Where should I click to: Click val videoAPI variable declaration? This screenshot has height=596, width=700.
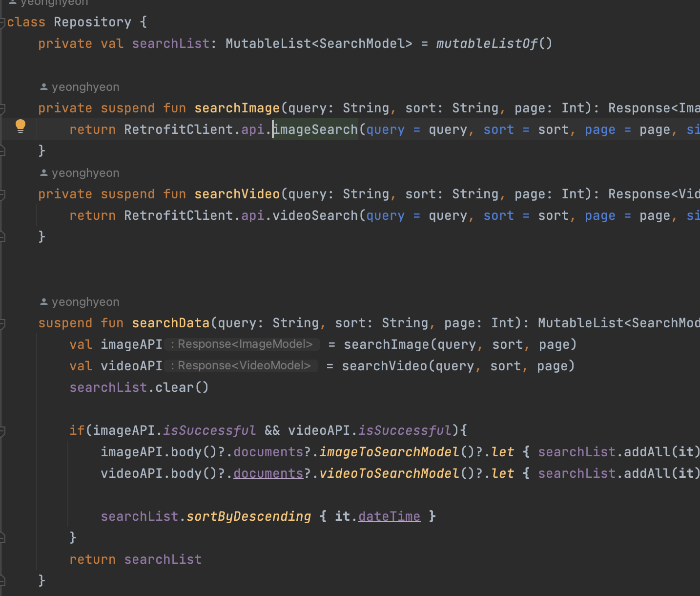116,366
